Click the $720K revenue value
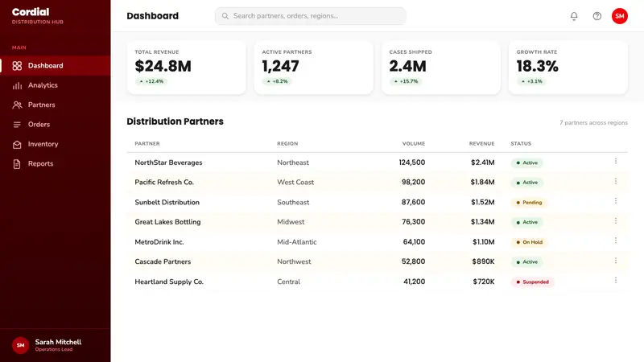This screenshot has width=644, height=362. click(484, 282)
